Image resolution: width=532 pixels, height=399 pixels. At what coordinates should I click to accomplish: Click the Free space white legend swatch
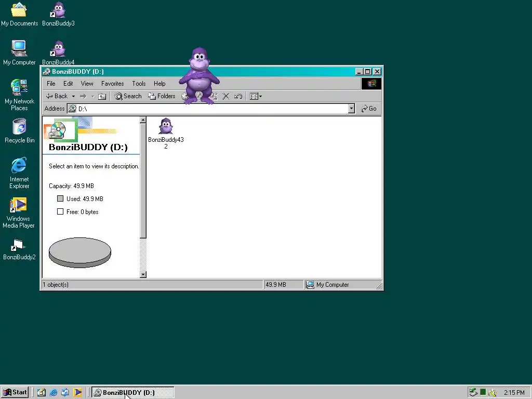pos(60,211)
